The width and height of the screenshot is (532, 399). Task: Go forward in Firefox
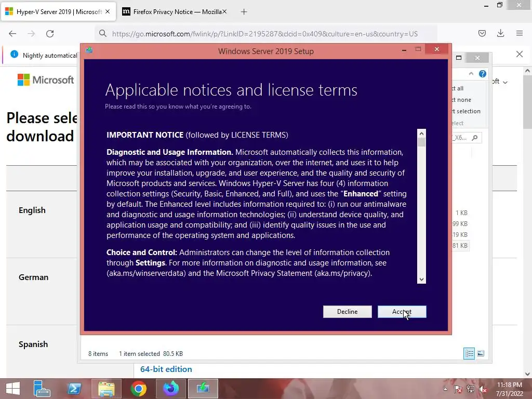(x=31, y=34)
